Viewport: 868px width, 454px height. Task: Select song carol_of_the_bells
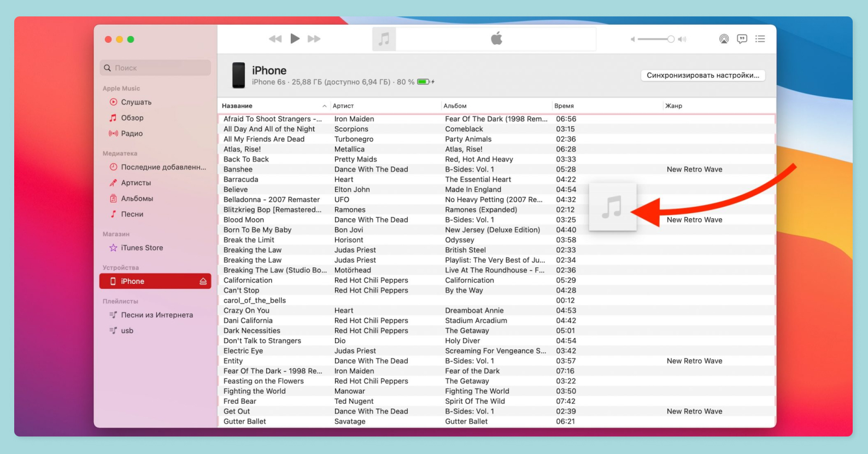[x=255, y=300]
